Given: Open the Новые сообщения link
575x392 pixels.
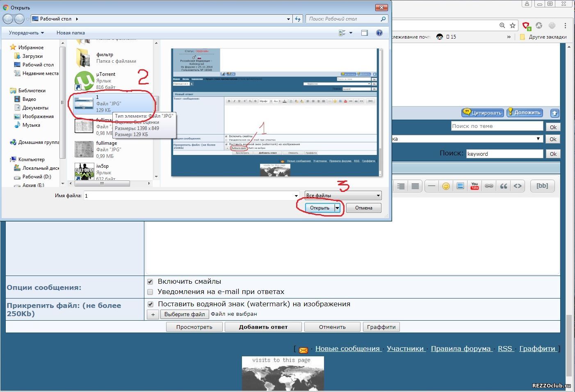Looking at the screenshot, I should [347, 349].
